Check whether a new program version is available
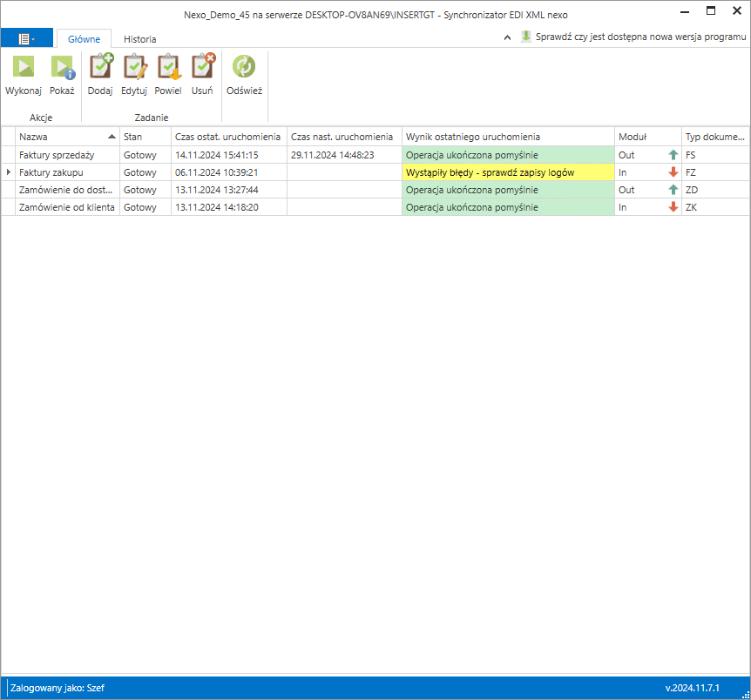Viewport: 751px width, 700px height. (x=640, y=37)
